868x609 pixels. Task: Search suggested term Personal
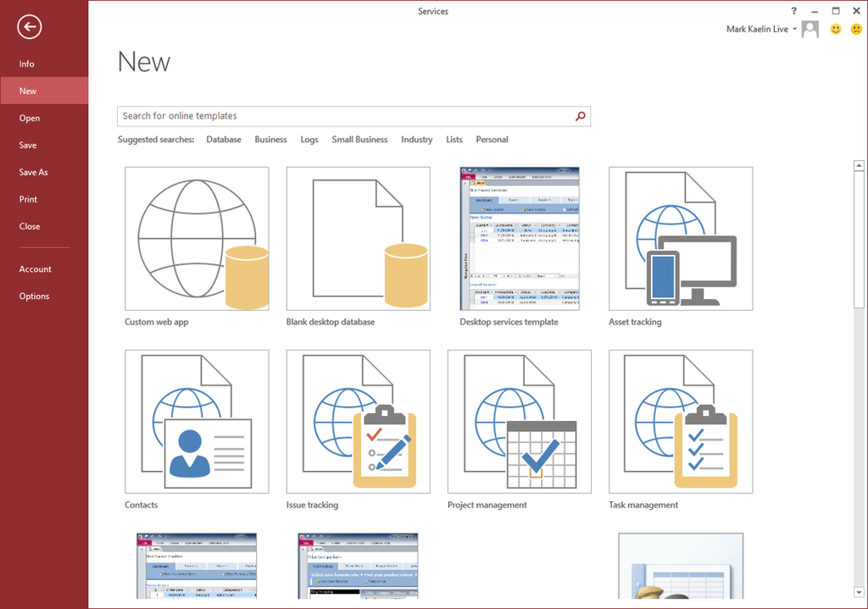492,140
